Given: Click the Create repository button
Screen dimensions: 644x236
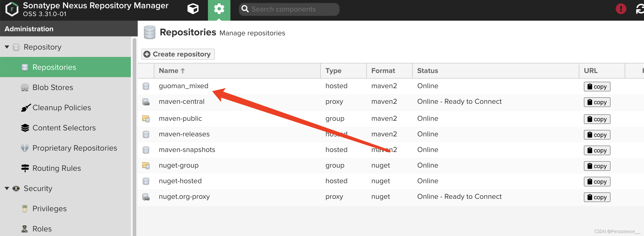Looking at the screenshot, I should tap(178, 54).
